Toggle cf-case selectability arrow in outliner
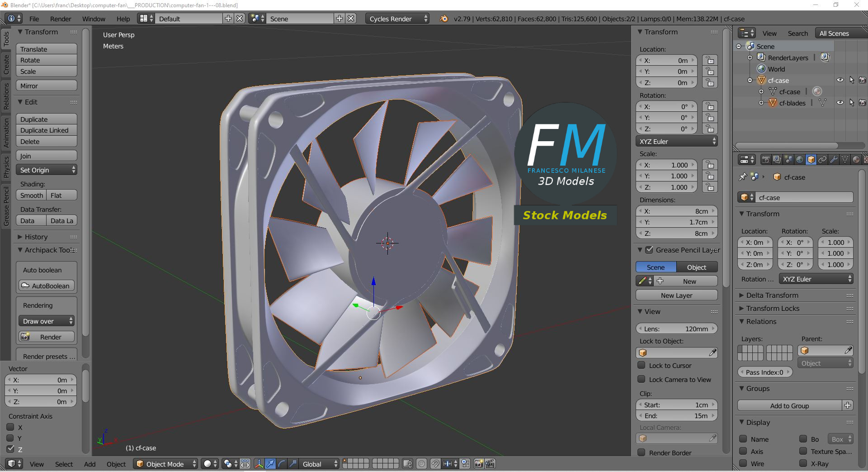Viewport: 868px width, 472px height. click(x=852, y=80)
